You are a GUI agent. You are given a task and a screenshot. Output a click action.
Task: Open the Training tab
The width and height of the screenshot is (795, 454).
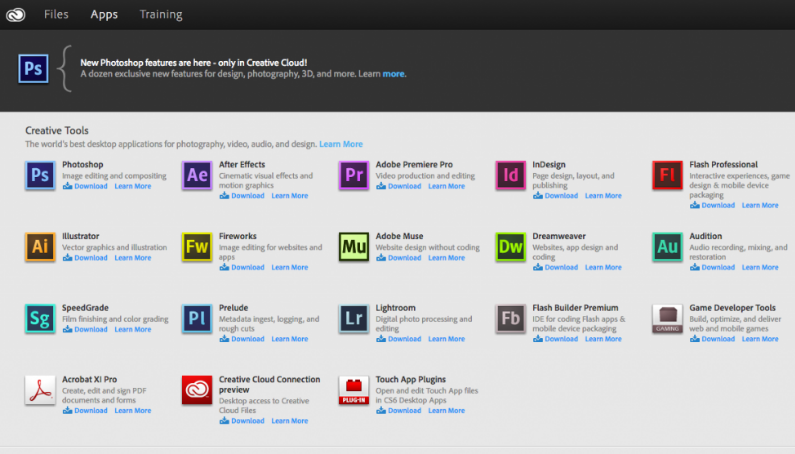(x=161, y=15)
